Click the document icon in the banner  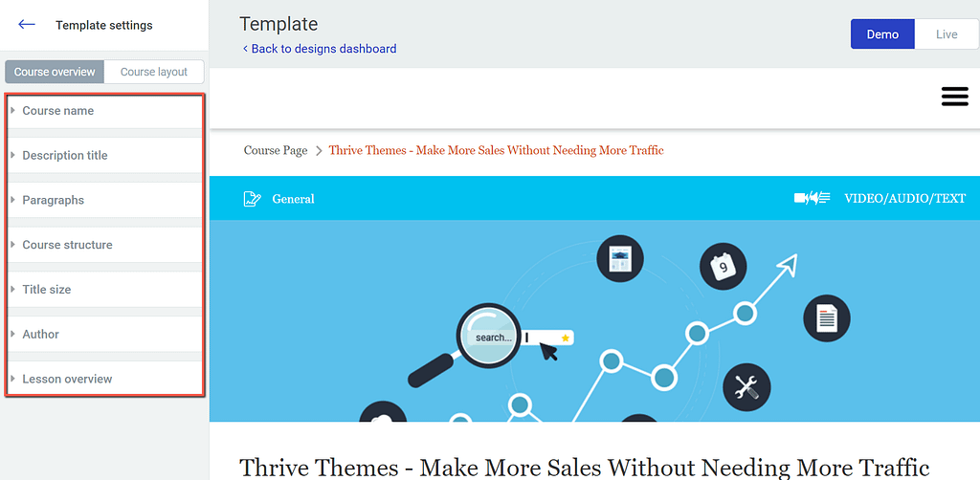coord(827,317)
